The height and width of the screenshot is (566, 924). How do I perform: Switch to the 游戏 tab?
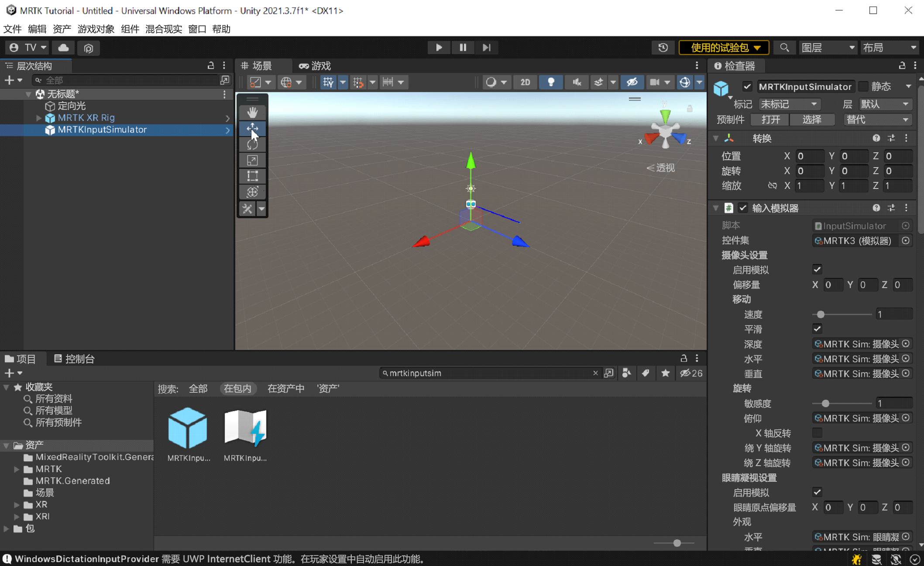pos(315,66)
